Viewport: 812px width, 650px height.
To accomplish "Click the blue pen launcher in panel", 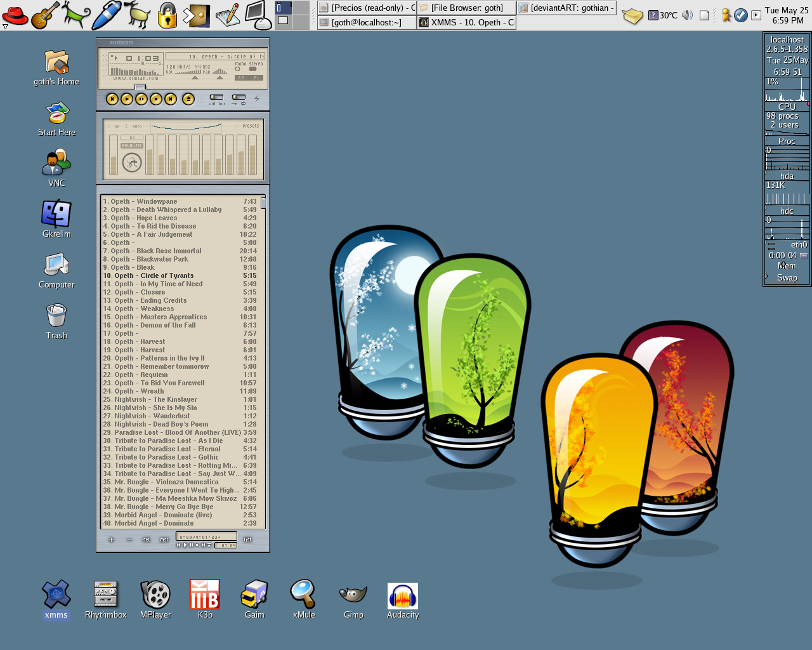I will point(106,15).
